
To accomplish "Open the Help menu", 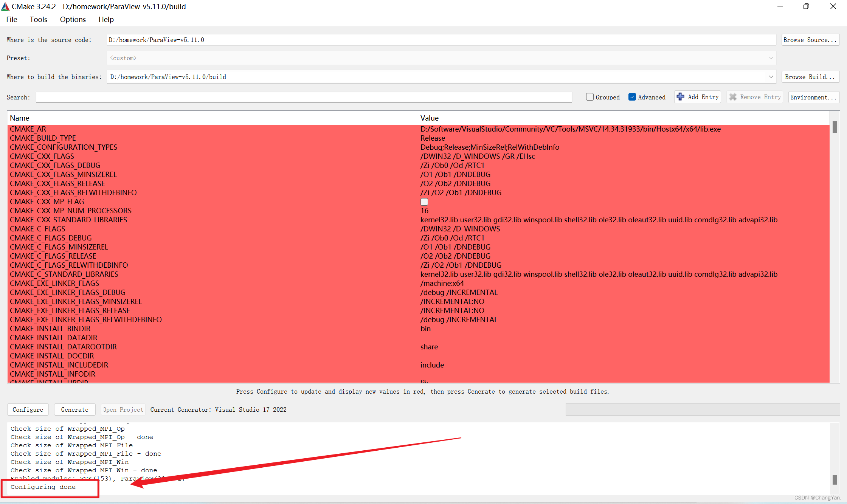I will 106,19.
